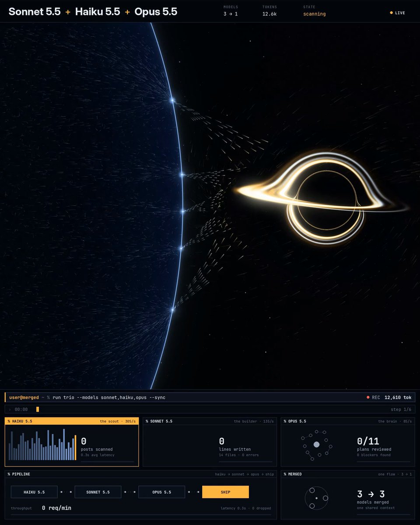Screen dimensions: 420x525
Task: Click 'latency 0.3s · 0 dropped' status text
Action: [x=246, y=508]
